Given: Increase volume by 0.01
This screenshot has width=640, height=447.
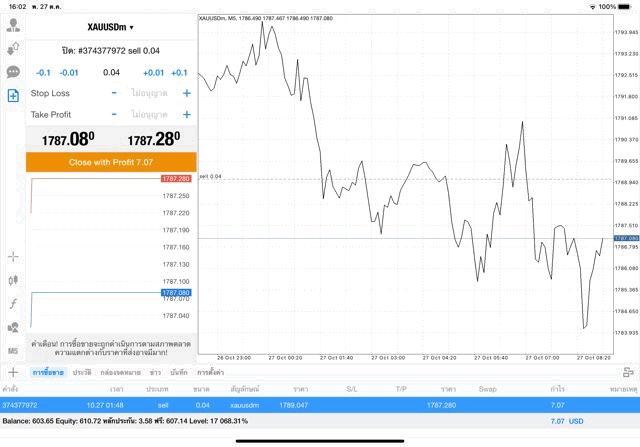Looking at the screenshot, I should pos(153,72).
